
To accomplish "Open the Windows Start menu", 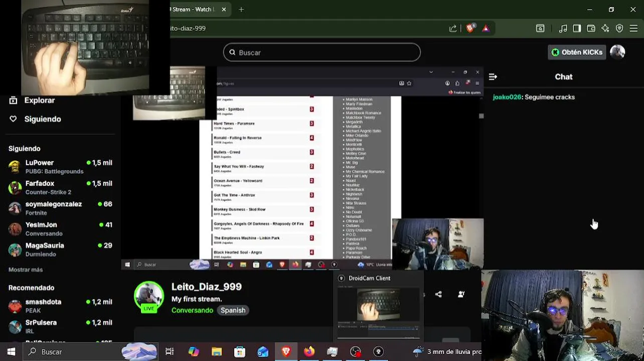I will coord(11,352).
